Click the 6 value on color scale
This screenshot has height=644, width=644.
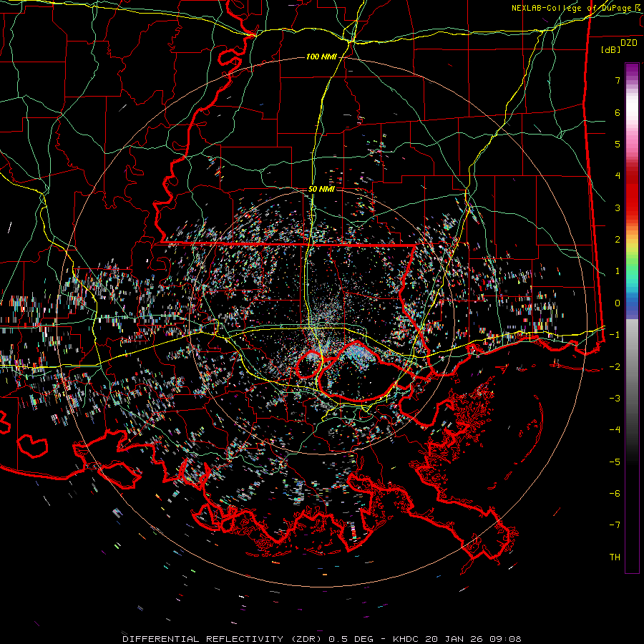click(618, 112)
